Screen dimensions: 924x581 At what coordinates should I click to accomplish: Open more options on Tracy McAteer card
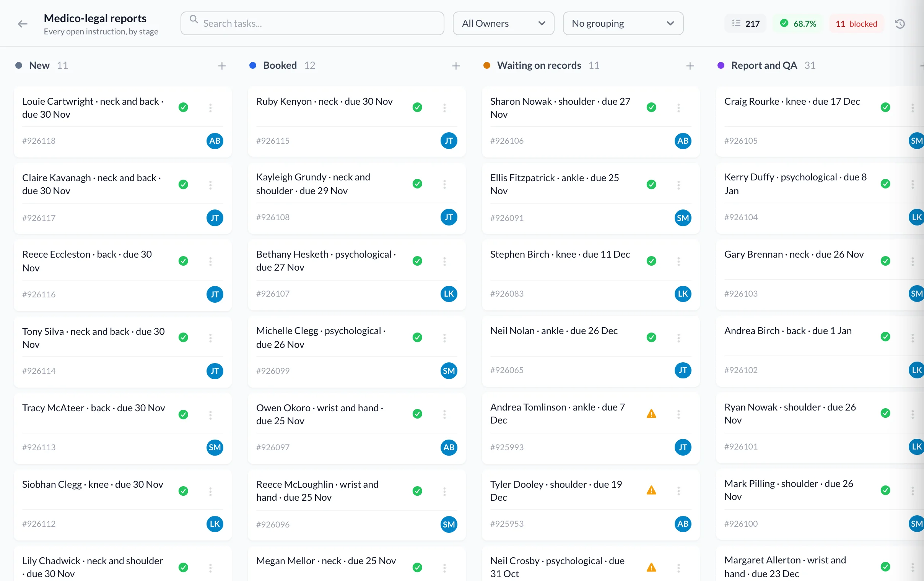point(210,415)
